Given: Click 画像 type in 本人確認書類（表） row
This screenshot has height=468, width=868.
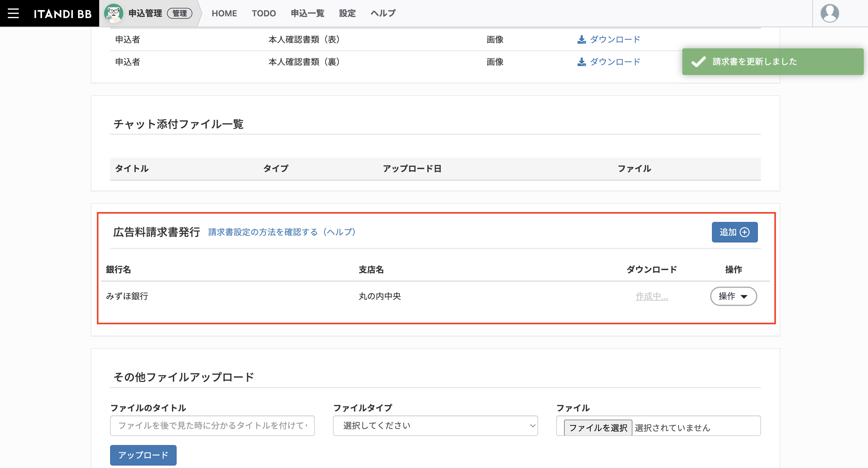Looking at the screenshot, I should [495, 39].
